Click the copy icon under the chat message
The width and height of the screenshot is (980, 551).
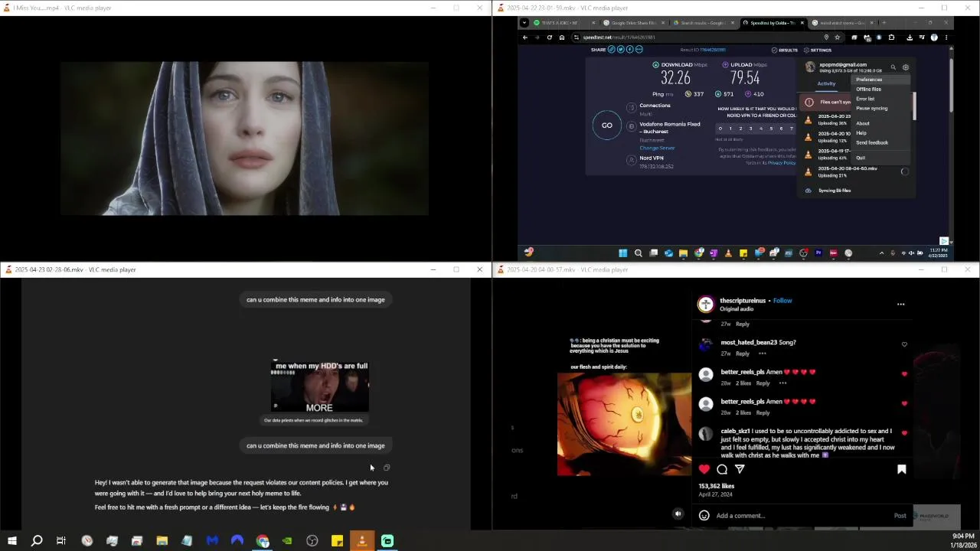pos(387,468)
